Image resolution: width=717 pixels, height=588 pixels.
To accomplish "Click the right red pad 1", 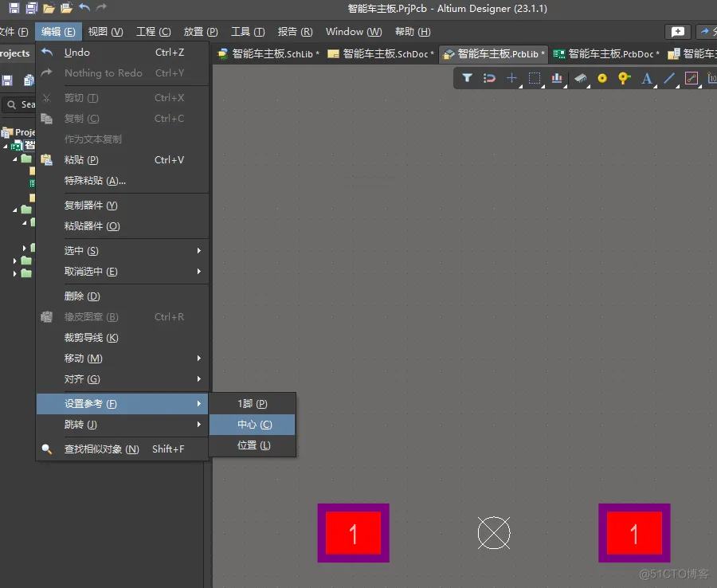I will click(x=634, y=533).
